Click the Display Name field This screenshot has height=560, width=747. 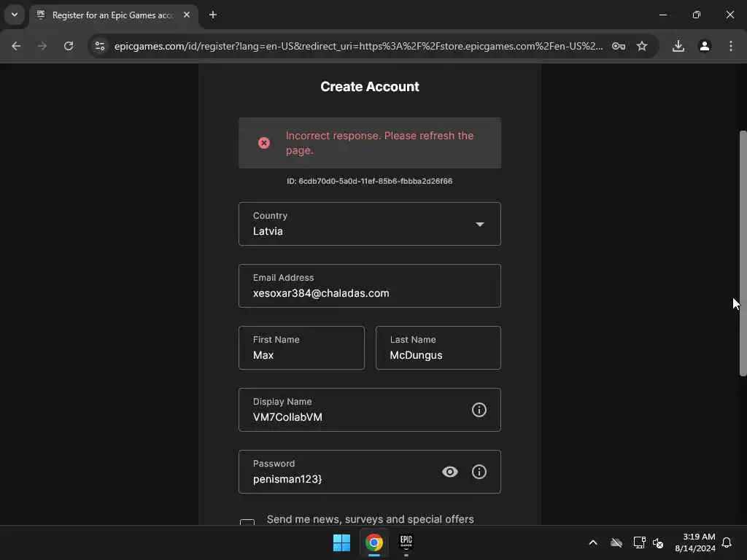[370, 410]
